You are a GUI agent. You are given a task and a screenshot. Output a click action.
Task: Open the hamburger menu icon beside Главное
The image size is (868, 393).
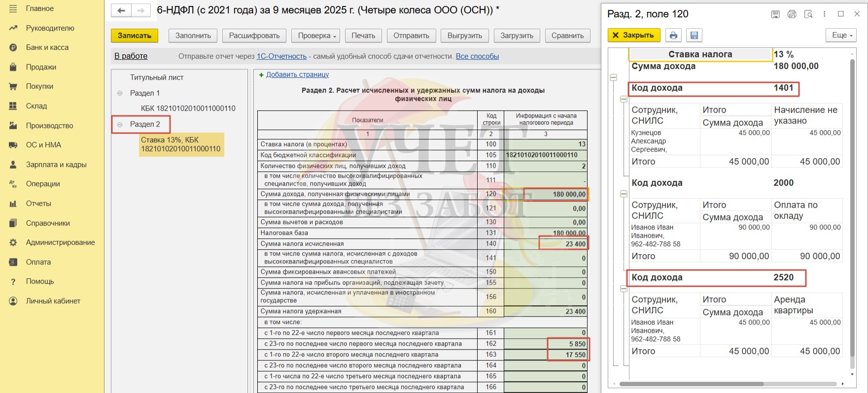13,8
